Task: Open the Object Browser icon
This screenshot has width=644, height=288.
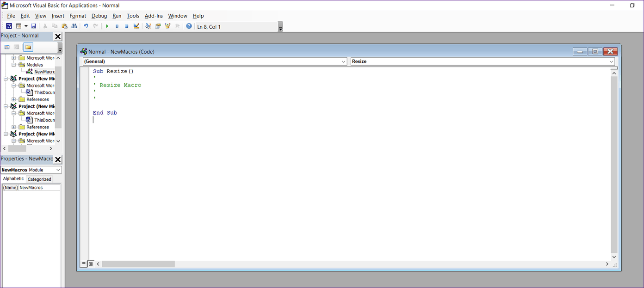Action: click(x=167, y=26)
